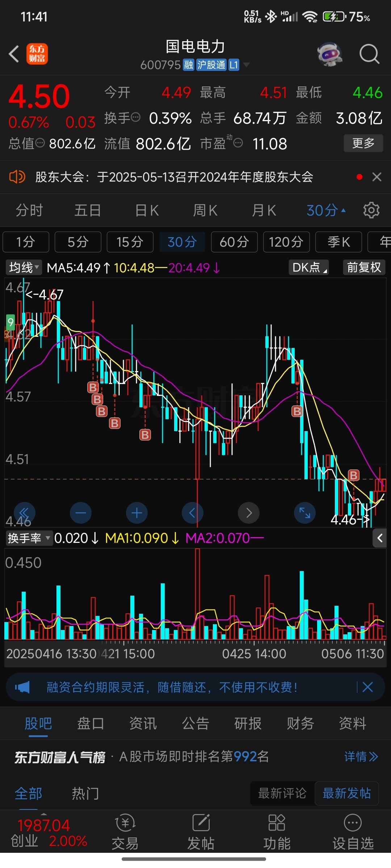Switch to 盘口 tab

coord(91,724)
